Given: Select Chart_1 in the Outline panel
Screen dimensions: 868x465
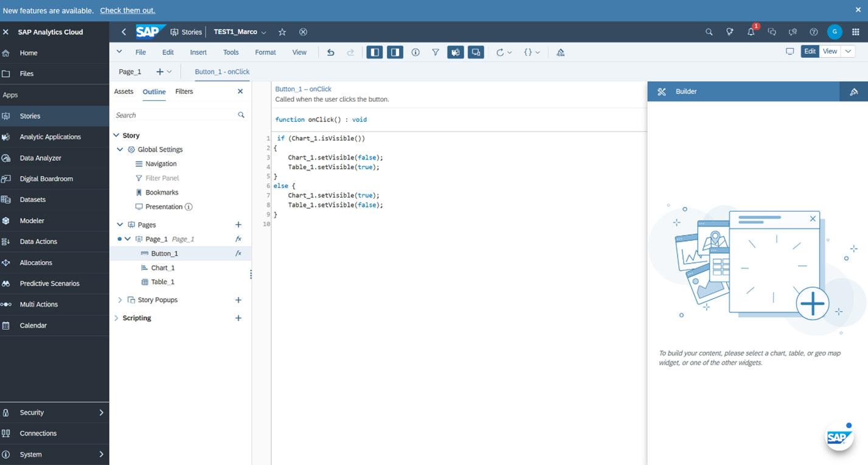Looking at the screenshot, I should pos(162,267).
